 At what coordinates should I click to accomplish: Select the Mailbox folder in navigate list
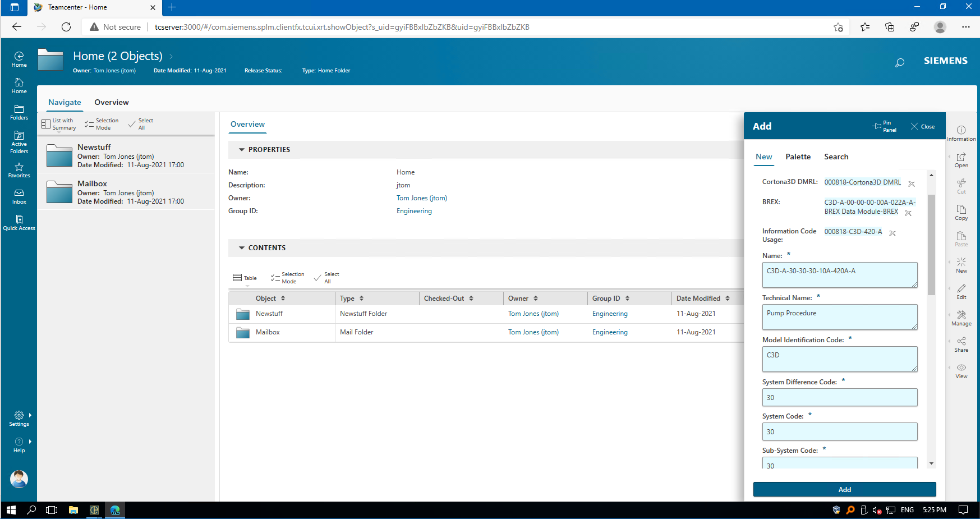(x=126, y=192)
